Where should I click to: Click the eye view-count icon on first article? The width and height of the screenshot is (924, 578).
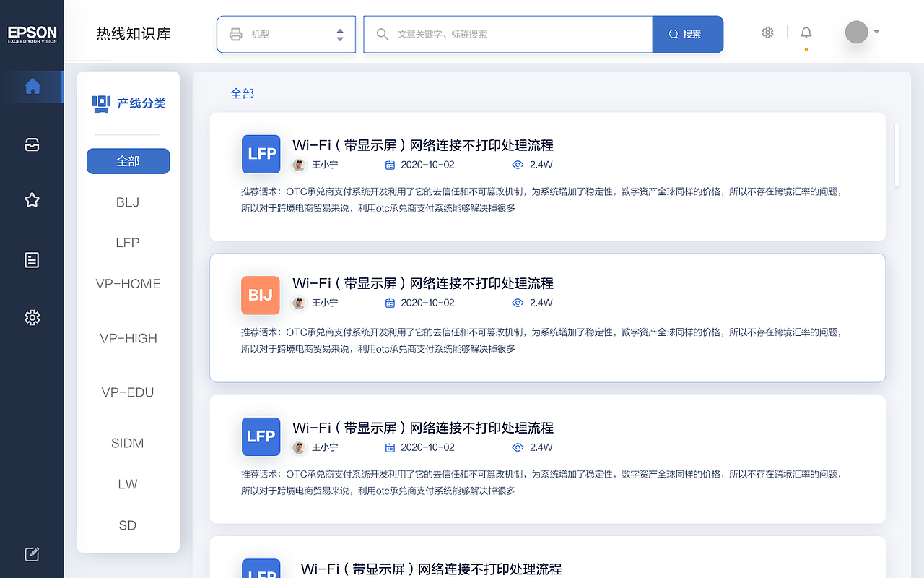pos(518,164)
